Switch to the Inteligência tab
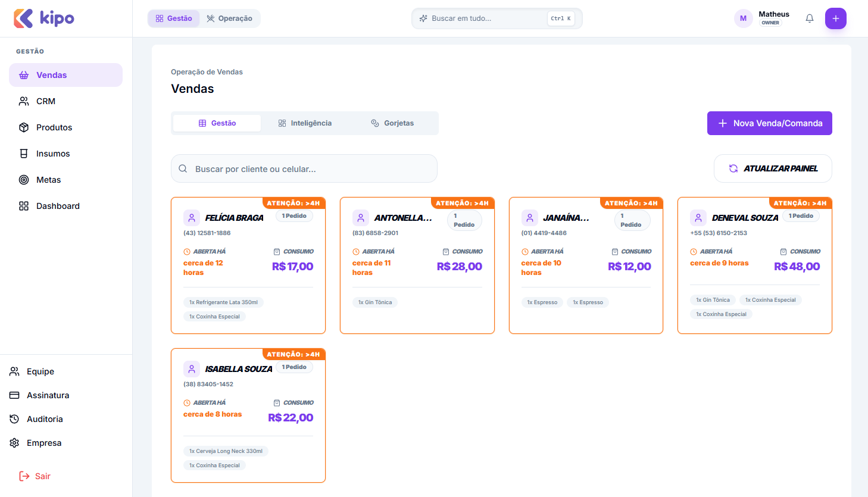 pyautogui.click(x=305, y=123)
